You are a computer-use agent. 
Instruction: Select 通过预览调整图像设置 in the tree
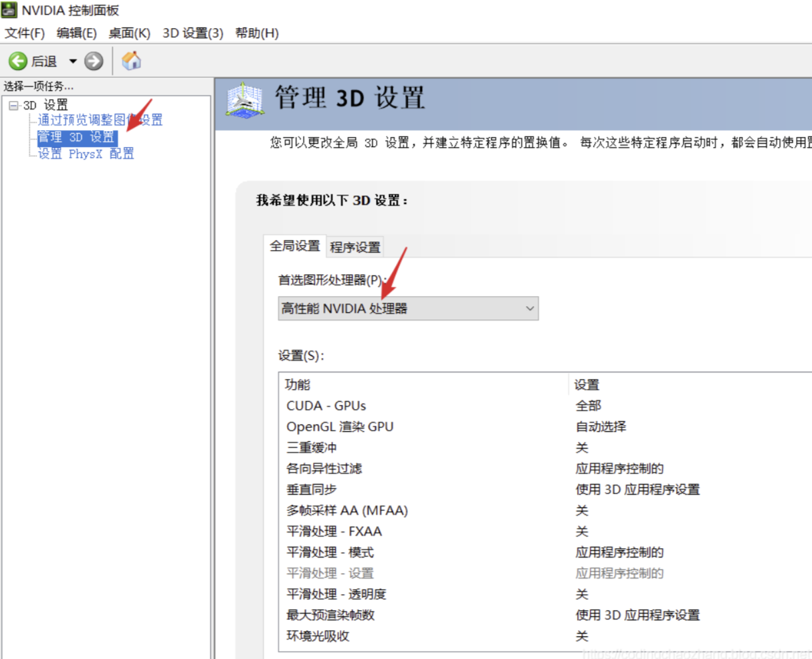pos(100,120)
